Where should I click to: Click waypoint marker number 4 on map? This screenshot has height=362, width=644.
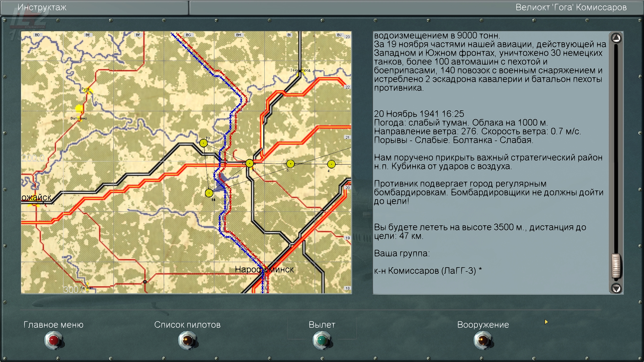coord(331,164)
